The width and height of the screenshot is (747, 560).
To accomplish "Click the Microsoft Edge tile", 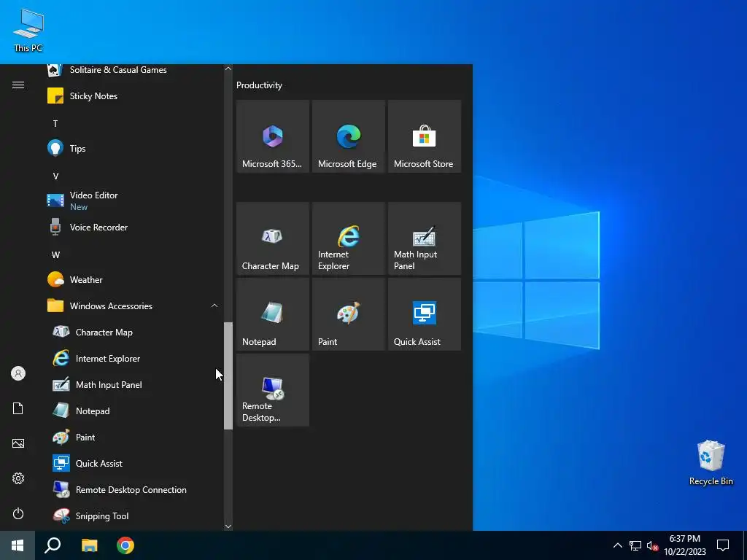I will [349, 136].
